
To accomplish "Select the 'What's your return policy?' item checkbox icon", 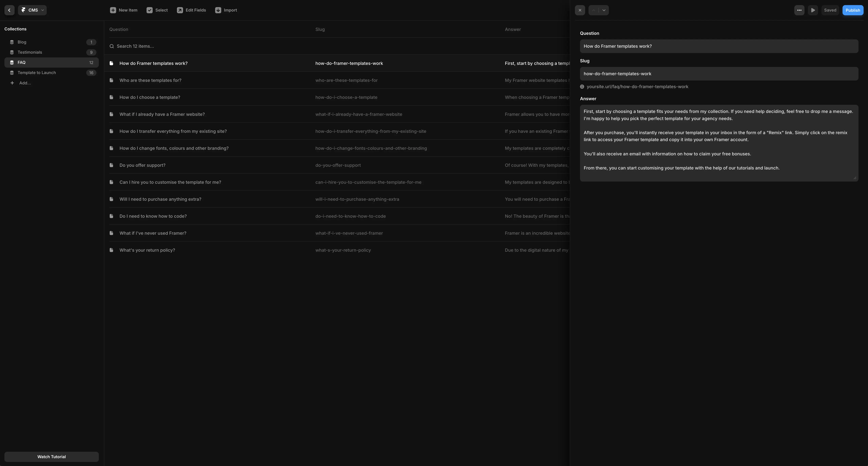I will coord(112,250).
